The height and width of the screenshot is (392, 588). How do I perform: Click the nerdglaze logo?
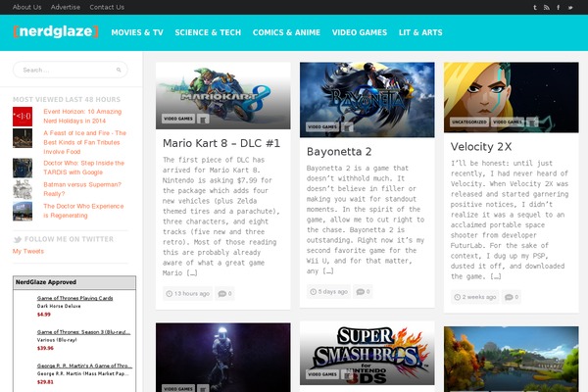56,31
